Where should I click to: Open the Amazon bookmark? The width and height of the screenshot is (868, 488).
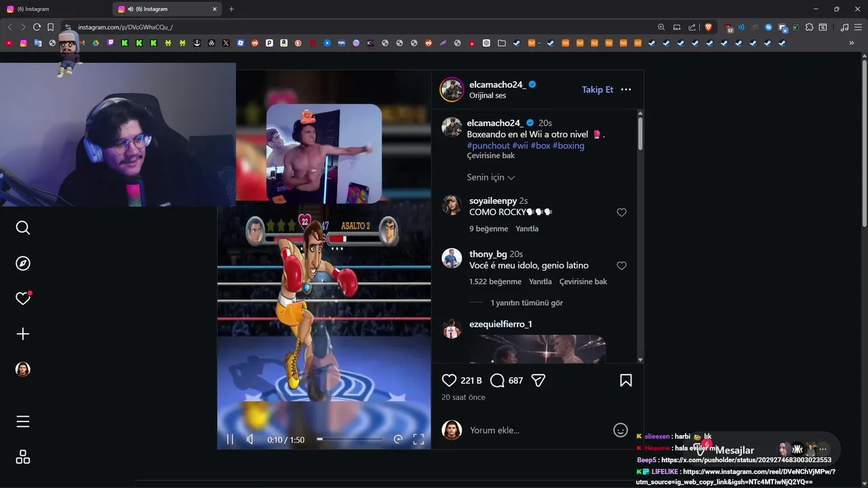pos(283,43)
